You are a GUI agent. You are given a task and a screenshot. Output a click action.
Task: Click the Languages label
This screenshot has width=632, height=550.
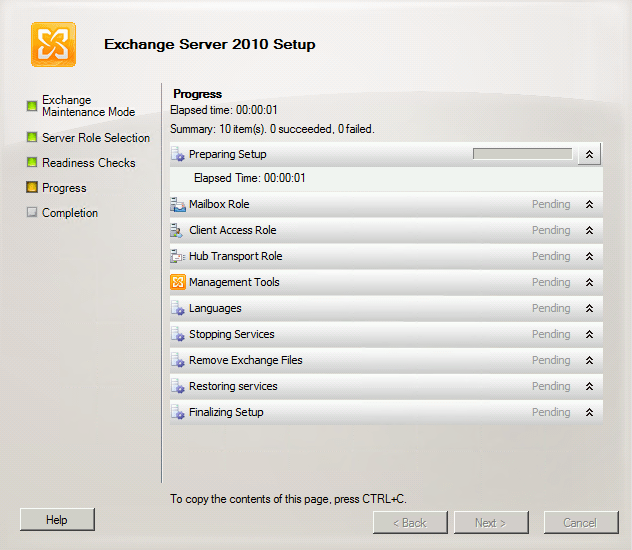(x=215, y=309)
